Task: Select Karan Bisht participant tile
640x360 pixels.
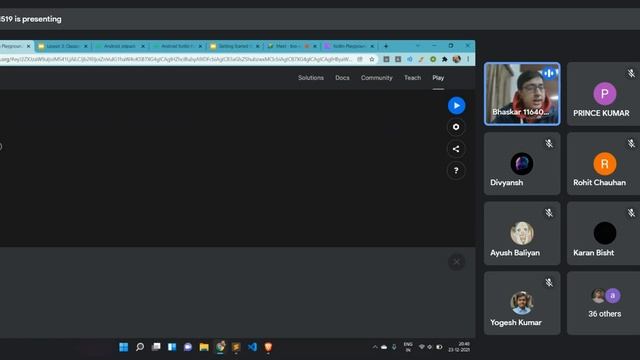Action: pyautogui.click(x=603, y=233)
